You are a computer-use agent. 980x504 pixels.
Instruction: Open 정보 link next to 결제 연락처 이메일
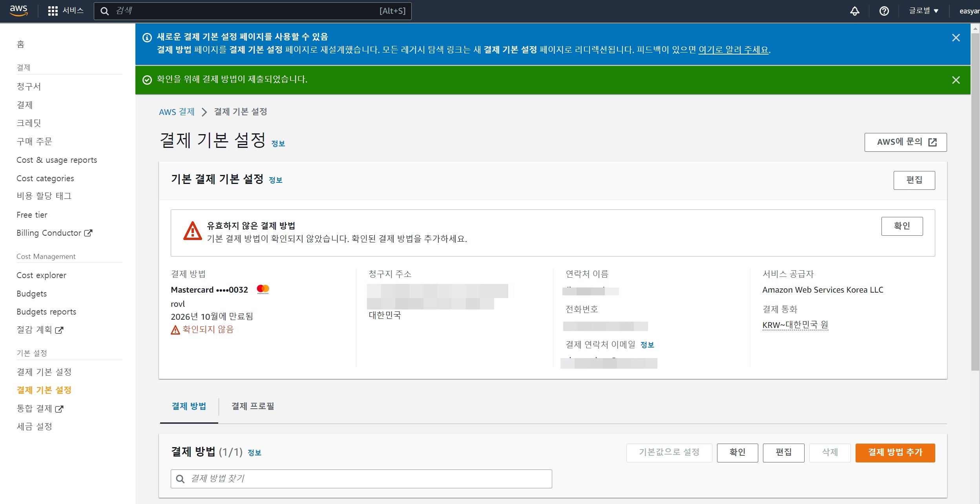coord(647,345)
